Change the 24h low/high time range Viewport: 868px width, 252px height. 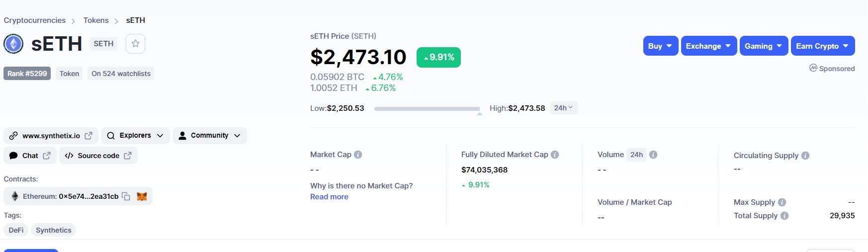(564, 108)
